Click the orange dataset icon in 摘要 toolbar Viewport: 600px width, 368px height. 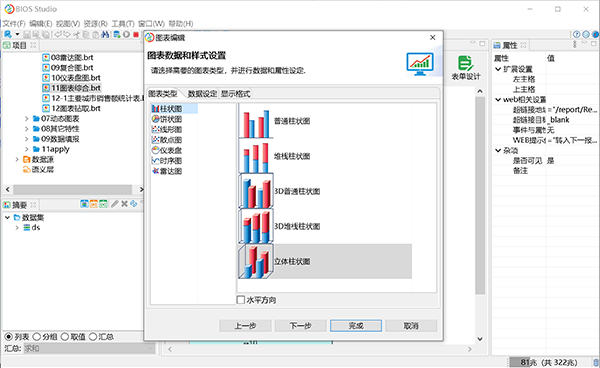(94, 204)
